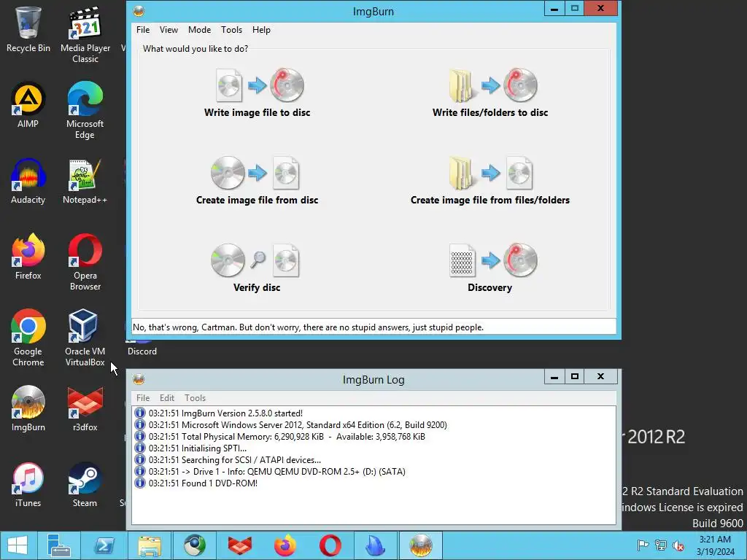
Task: Minimize the ImgBurn Log window
Action: coord(554,377)
